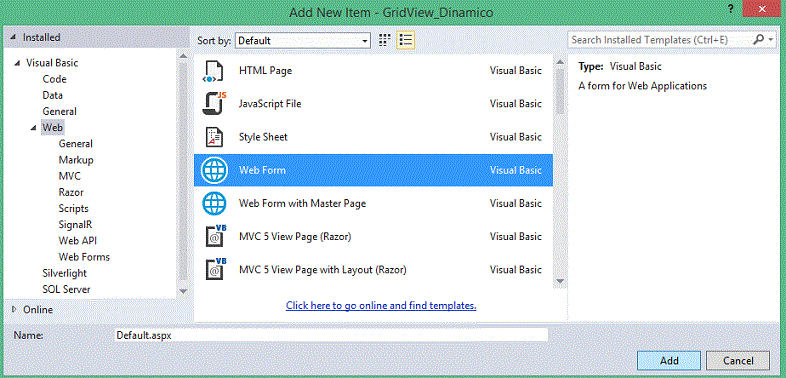The height and width of the screenshot is (378, 786).
Task: Click the JavaScript File template icon
Action: [x=215, y=104]
